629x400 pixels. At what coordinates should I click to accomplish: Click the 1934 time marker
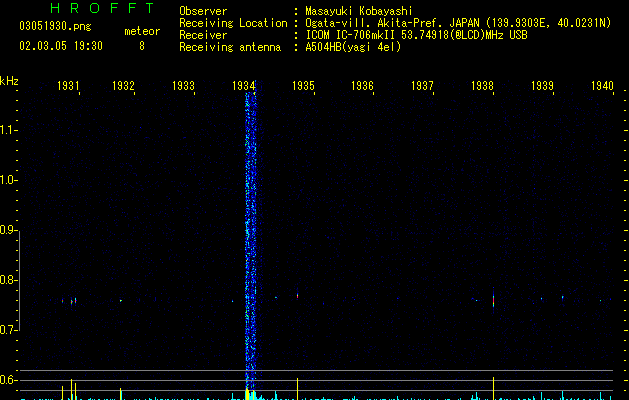point(243,85)
